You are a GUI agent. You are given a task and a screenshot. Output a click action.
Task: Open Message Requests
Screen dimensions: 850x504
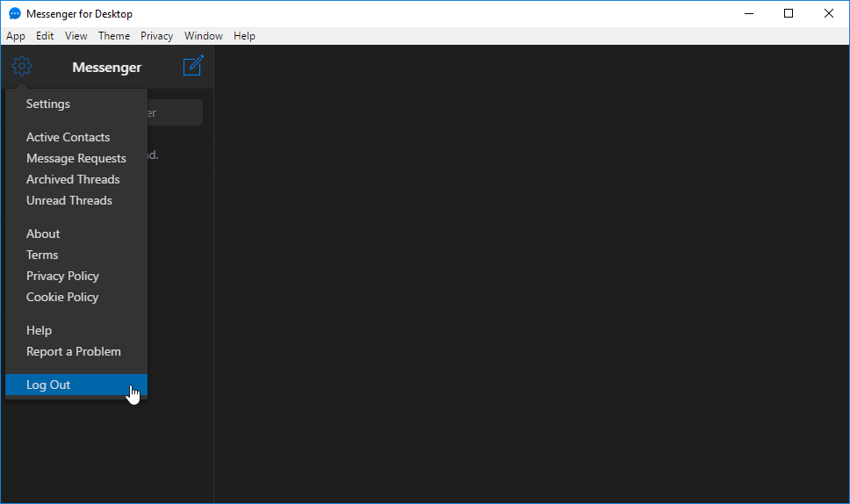point(76,158)
